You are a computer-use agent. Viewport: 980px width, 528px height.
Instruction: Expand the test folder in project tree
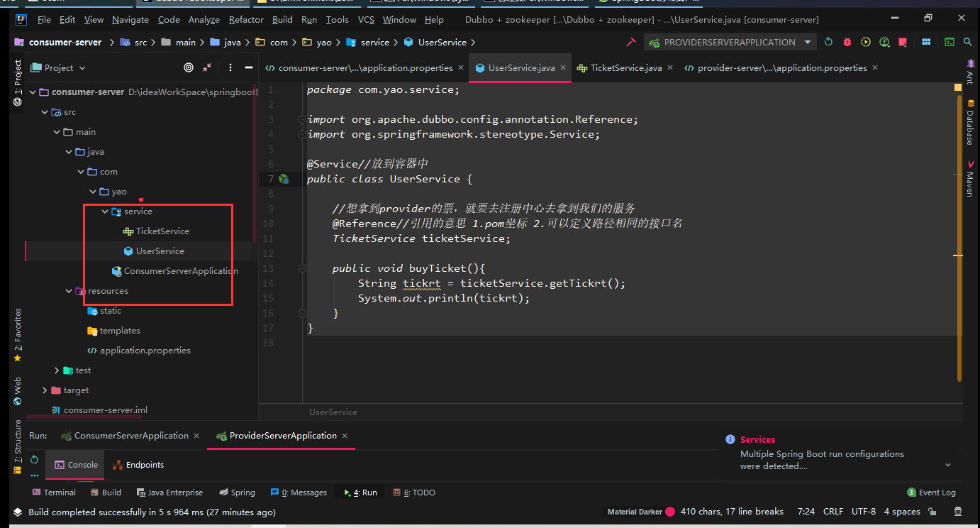[x=57, y=370]
